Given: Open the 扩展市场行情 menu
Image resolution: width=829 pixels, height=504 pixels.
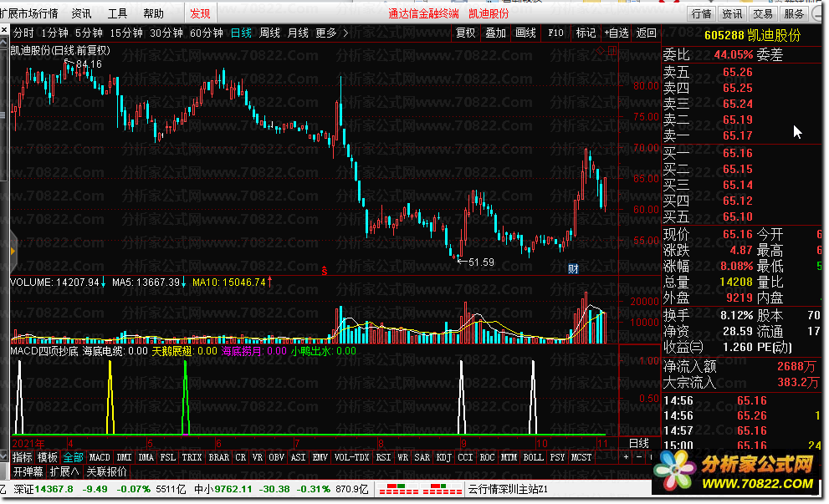Looking at the screenshot, I should coord(29,13).
